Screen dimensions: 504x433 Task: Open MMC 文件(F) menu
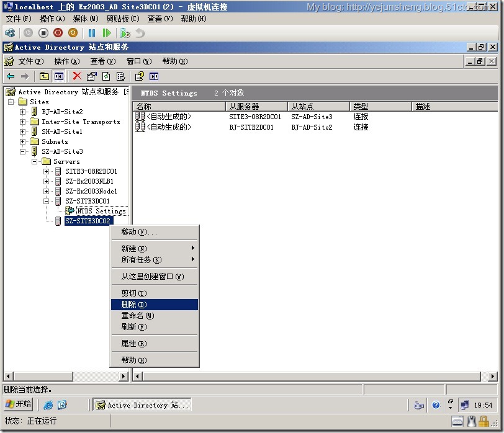point(30,61)
